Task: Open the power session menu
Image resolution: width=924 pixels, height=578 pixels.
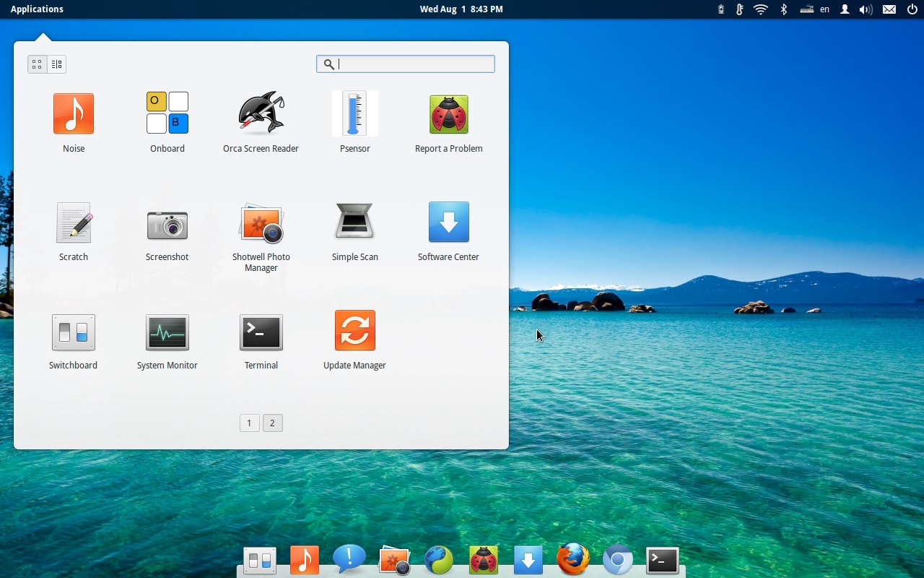Action: [911, 9]
